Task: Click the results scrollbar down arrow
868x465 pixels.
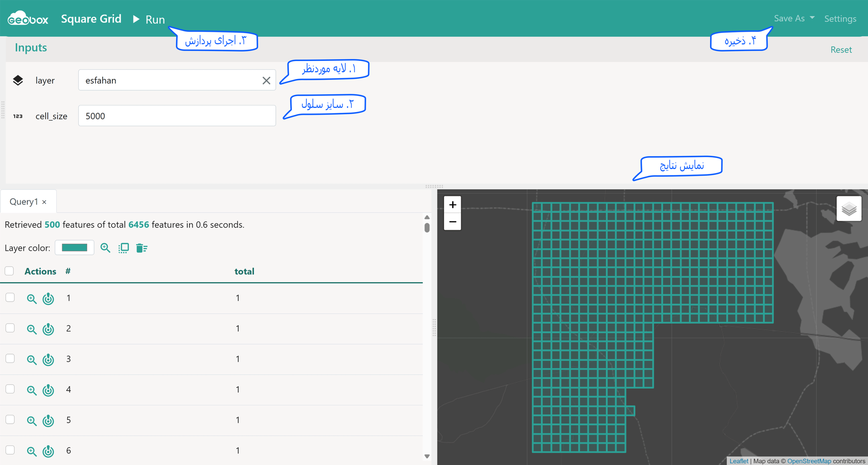Action: click(427, 456)
